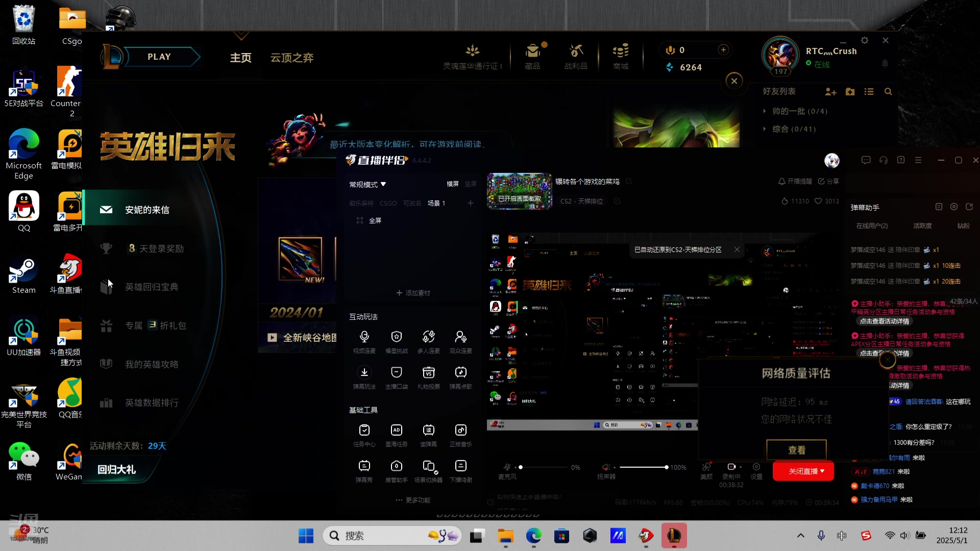Open 弹幕点歌 song request tool
This screenshot has width=980, height=551.
pos(460,377)
